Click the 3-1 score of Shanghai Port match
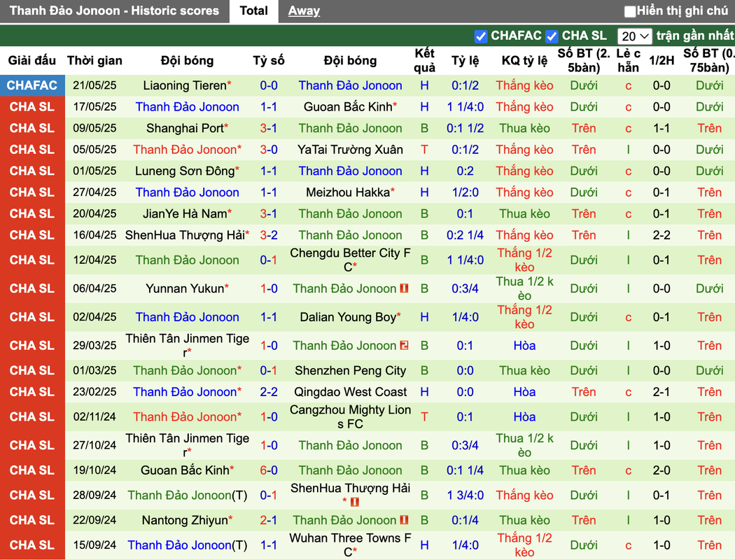Image resolution: width=735 pixels, height=560 pixels. point(269,128)
